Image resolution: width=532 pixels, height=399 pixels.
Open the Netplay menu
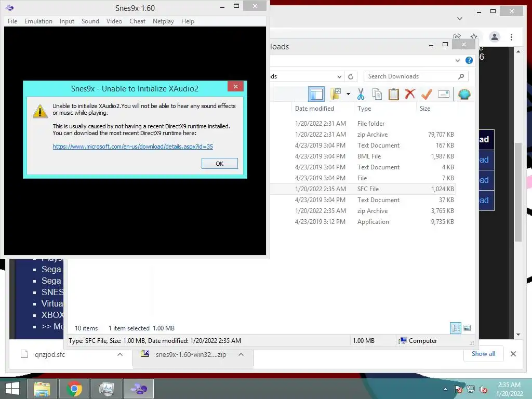(163, 21)
